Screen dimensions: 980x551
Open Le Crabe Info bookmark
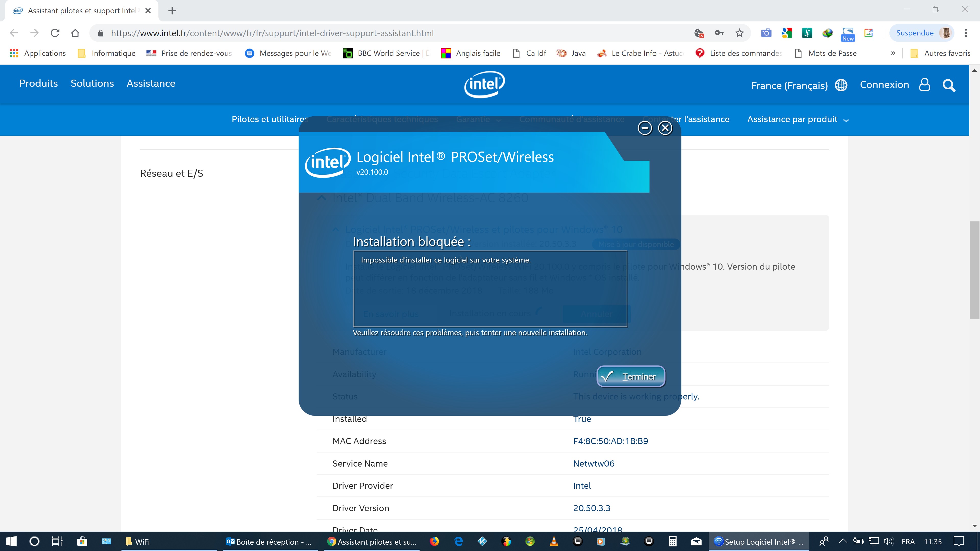click(x=641, y=53)
